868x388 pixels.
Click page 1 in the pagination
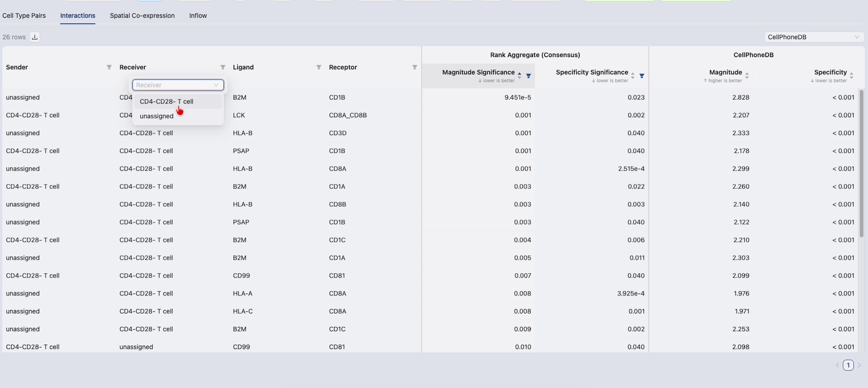click(848, 365)
